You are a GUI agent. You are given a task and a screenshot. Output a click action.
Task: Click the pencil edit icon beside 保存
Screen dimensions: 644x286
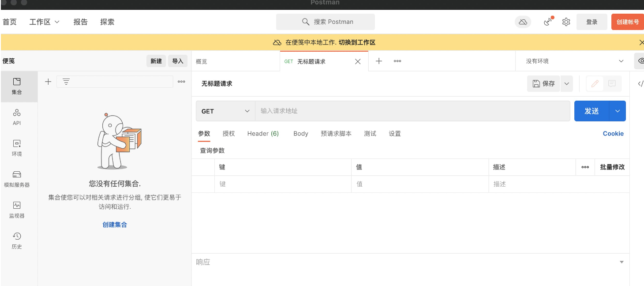(595, 83)
